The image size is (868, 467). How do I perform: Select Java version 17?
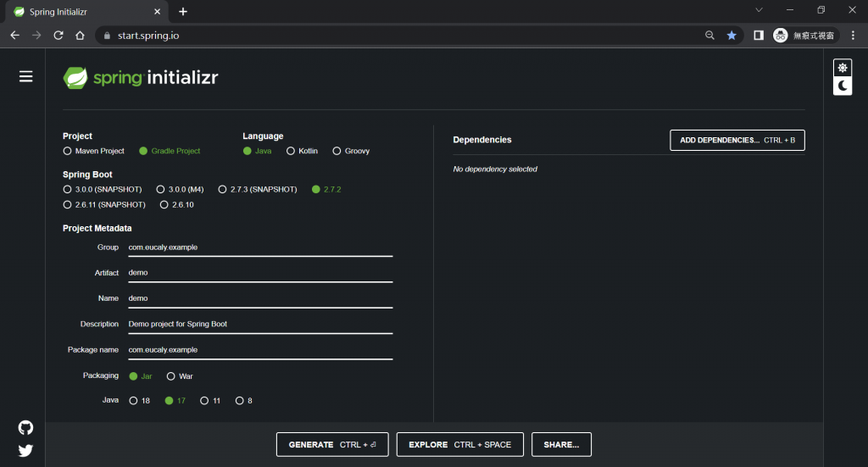[175, 401]
